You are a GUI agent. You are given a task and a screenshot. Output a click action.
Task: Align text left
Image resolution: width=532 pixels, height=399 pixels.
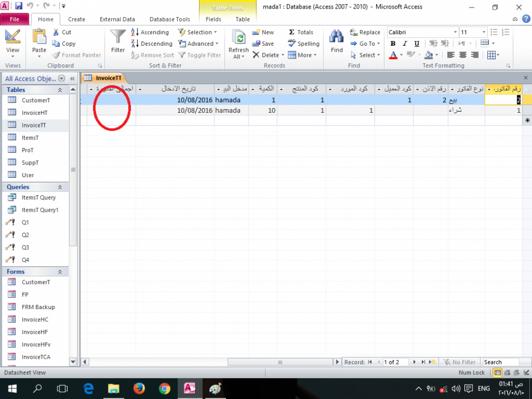[451, 55]
